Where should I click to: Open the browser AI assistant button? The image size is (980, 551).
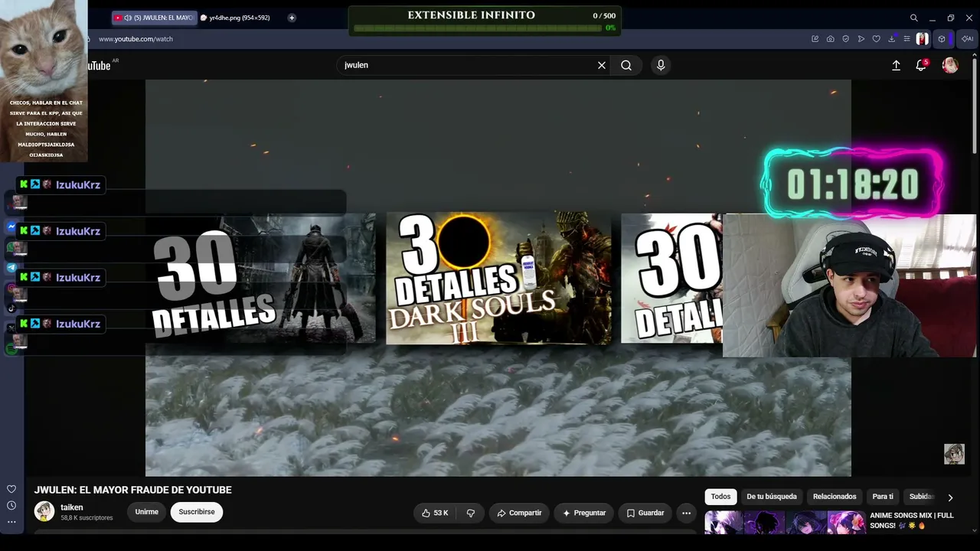[968, 39]
